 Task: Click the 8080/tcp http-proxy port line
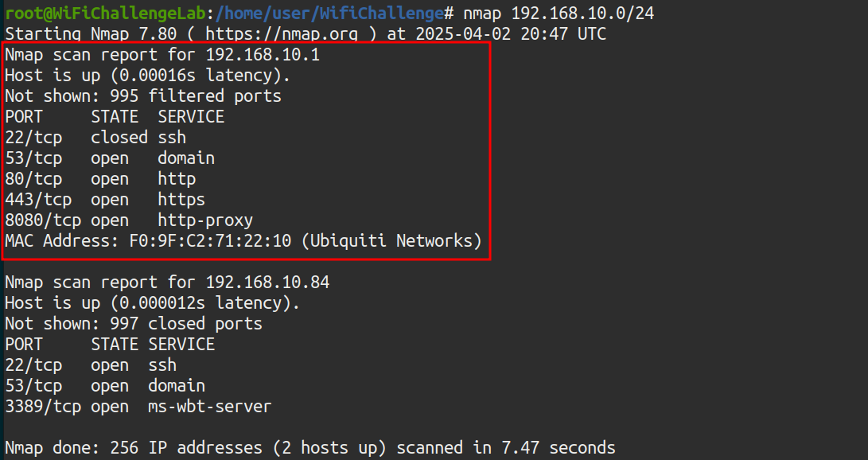pos(129,220)
